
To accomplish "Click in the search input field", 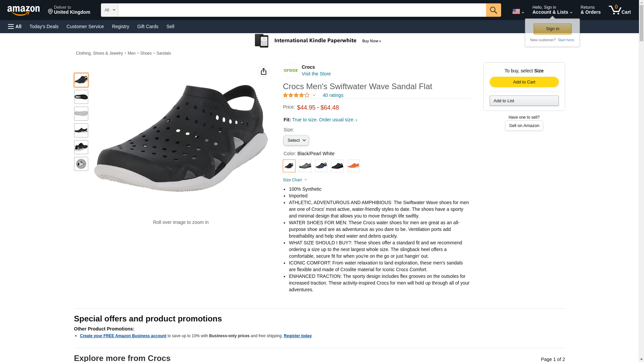I will 302,10.
